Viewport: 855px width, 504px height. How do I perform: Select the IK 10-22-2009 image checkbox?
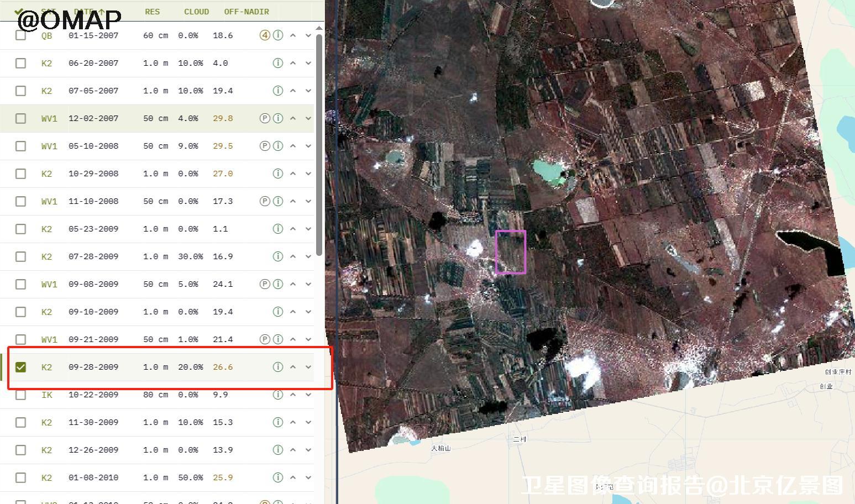tap(20, 395)
